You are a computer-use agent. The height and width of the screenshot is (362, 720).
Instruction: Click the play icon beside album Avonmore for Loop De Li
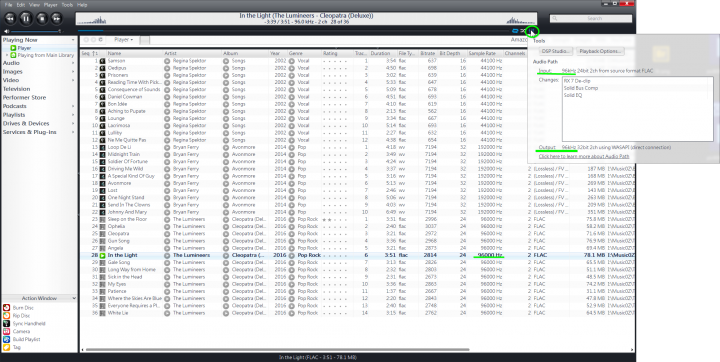pyautogui.click(x=226, y=147)
